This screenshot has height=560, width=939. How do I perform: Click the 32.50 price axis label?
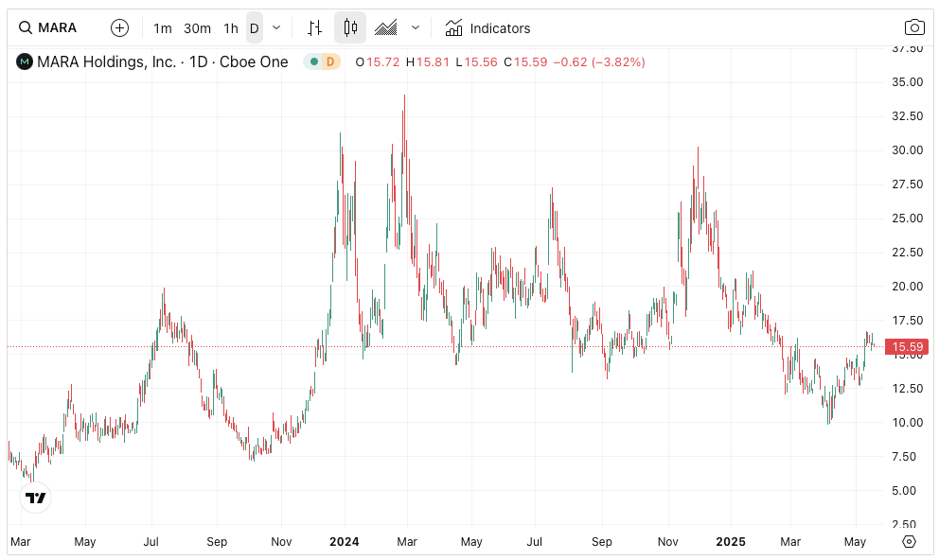907,116
